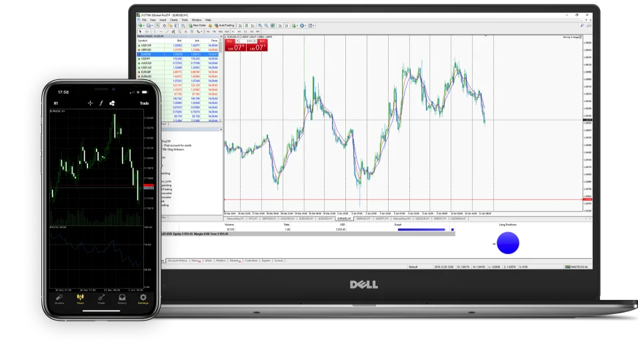638x364 pixels.
Task: Select the W1 timeframe button
Action: click(x=251, y=31)
